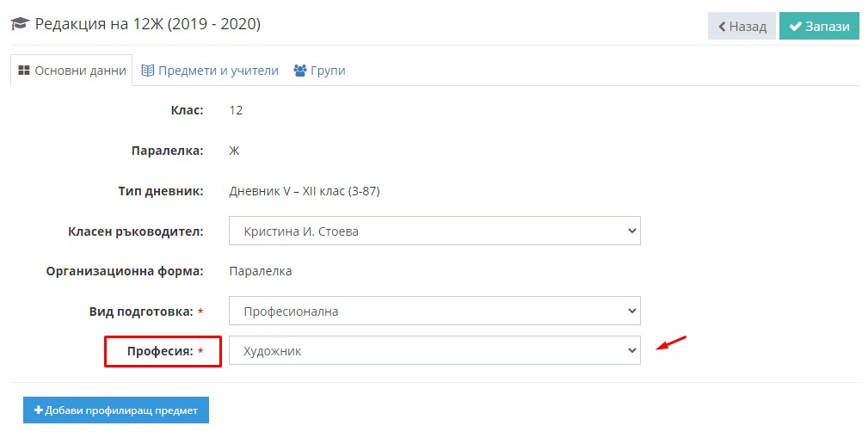This screenshot has height=438, width=868.
Task: Click the grid icon on Основни данни tab
Action: click(x=24, y=71)
